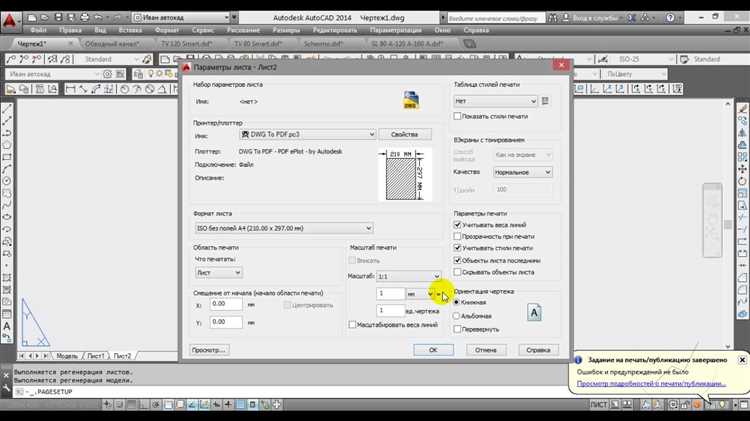Image resolution: width=750 pixels, height=421 pixels.
Task: Click the Help question mark icon
Action: pyautogui.click(x=670, y=18)
